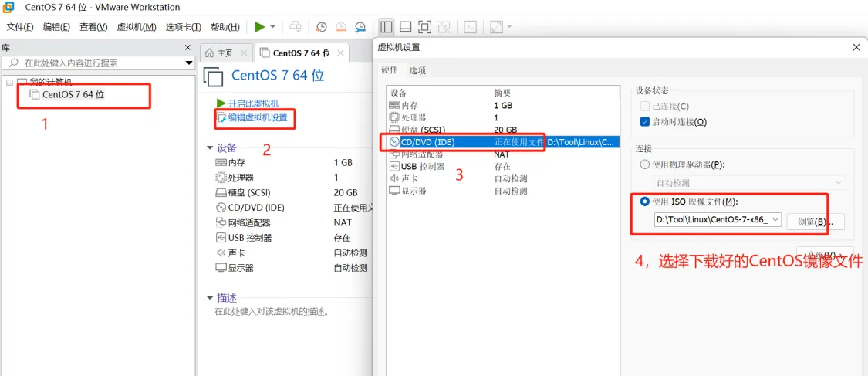Select 声卡 row in settings list
Viewport: 868px width, 376px height.
point(503,178)
